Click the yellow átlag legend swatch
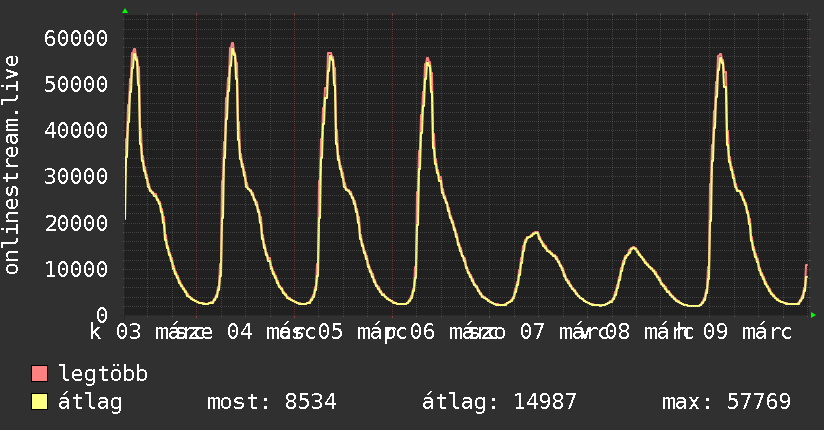Screen dimensions: 824x430 coord(39,402)
